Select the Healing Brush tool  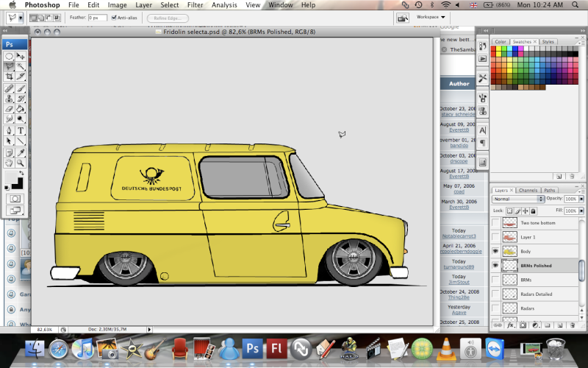[x=9, y=88]
